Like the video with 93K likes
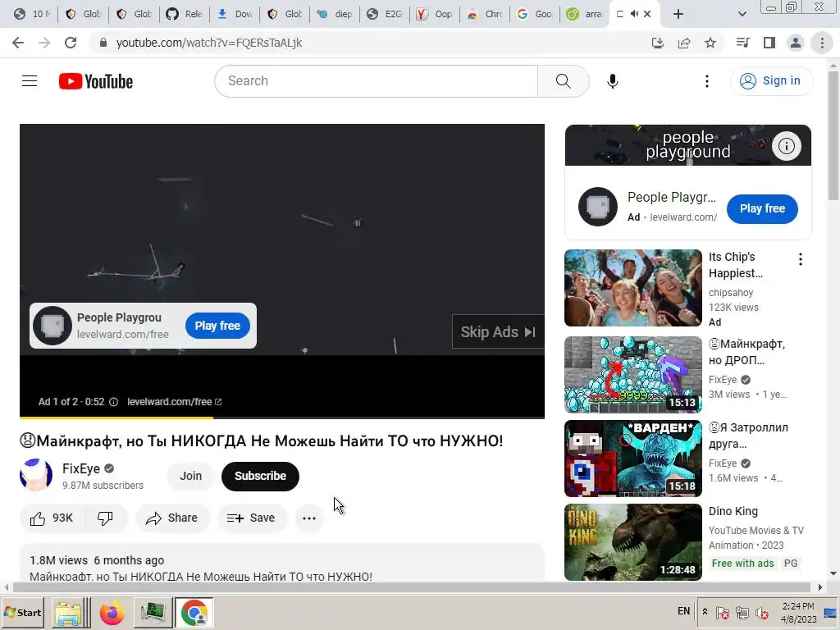The height and width of the screenshot is (630, 840). click(x=52, y=518)
